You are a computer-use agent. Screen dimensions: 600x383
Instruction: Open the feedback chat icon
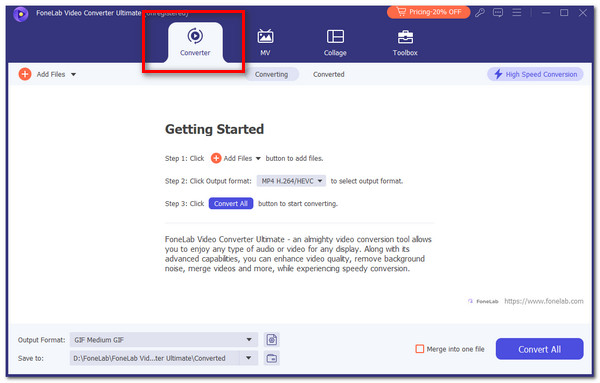pos(498,13)
